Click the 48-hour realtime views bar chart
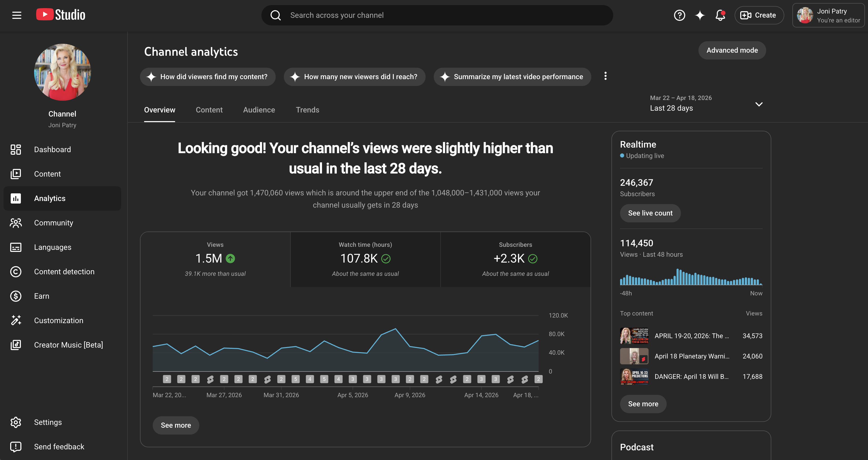The image size is (868, 460). pyautogui.click(x=691, y=277)
